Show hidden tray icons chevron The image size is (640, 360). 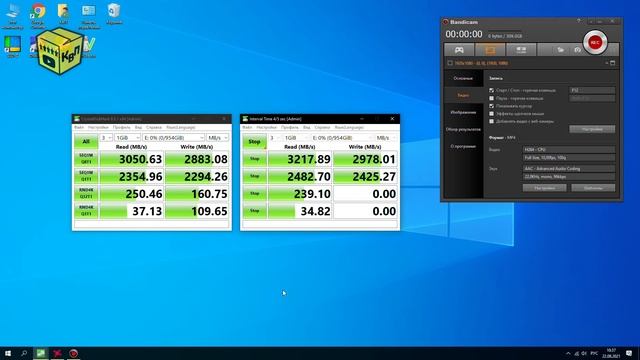tap(568, 353)
